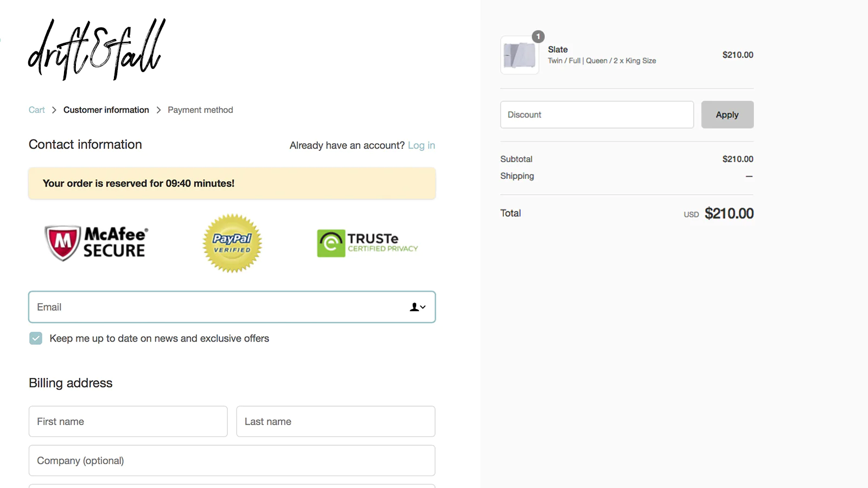
Task: Uncheck the news and exclusive offers checkbox
Action: point(36,338)
